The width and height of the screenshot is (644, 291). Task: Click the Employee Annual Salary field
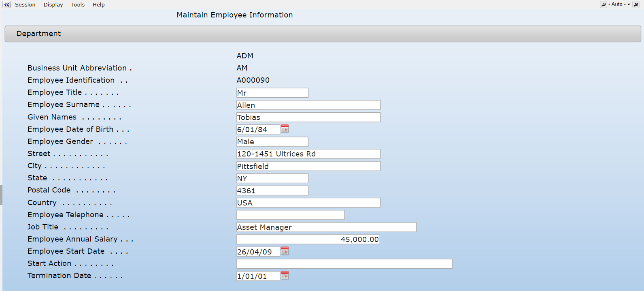point(308,239)
